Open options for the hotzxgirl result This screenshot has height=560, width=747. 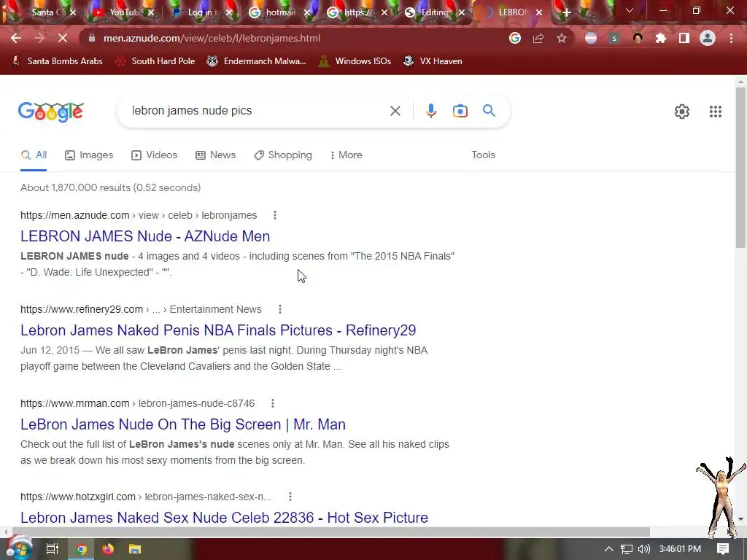(x=290, y=497)
